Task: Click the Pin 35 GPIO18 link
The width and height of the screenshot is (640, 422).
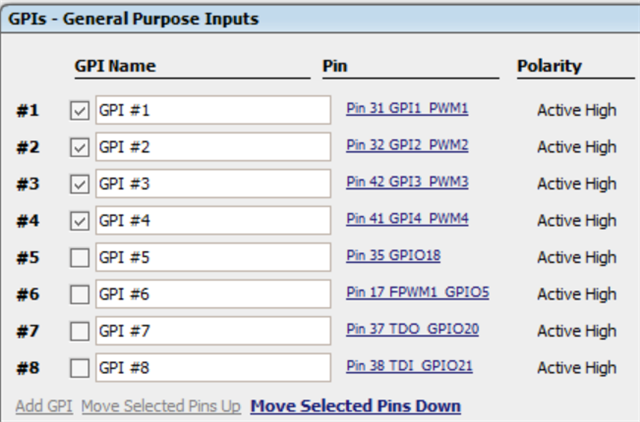Action: 393,255
